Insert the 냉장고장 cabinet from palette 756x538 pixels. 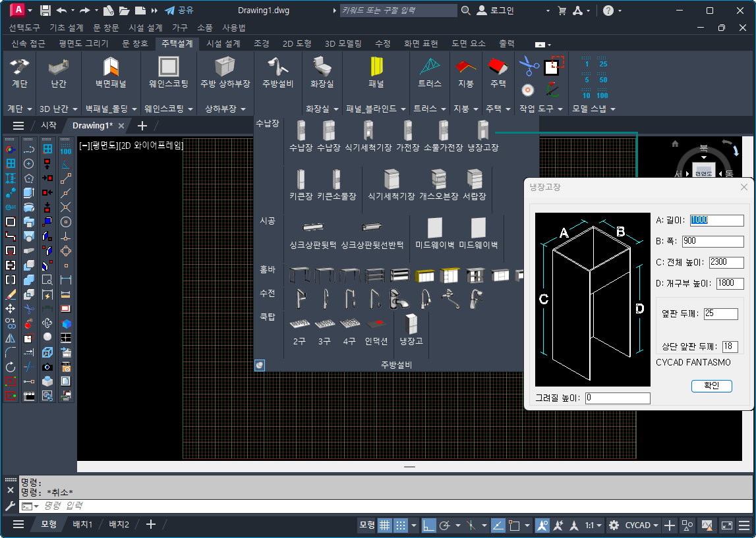[x=482, y=136]
